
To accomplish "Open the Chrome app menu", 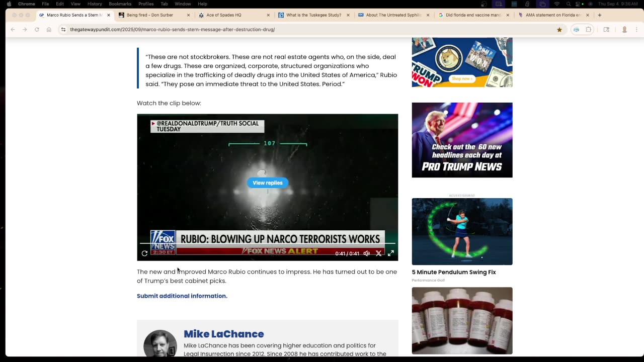I will (x=26, y=4).
